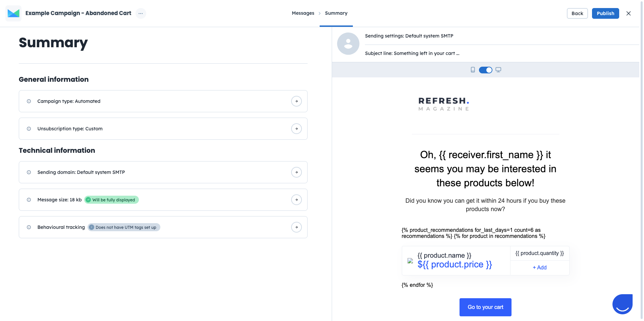Open the Behavioural tracking row arrow
The width and height of the screenshot is (644, 321).
(296, 227)
